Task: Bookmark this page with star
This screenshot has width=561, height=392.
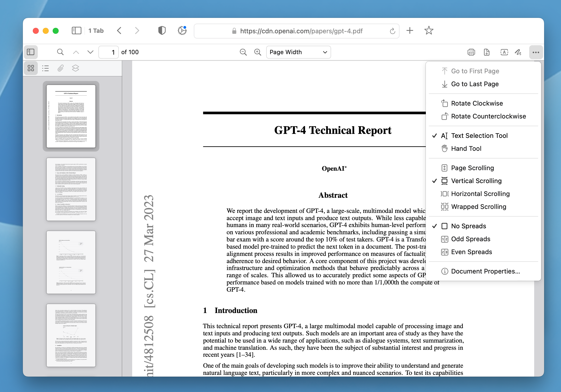Action: pos(429,31)
